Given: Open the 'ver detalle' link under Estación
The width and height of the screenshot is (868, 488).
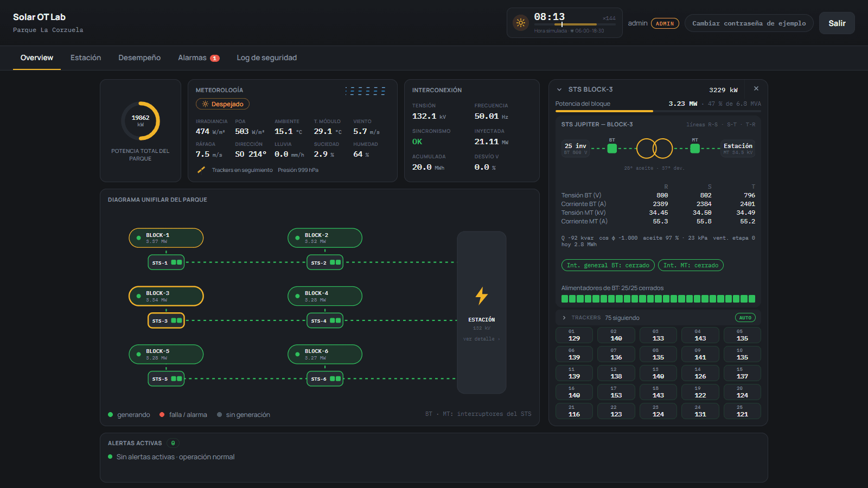Looking at the screenshot, I should coord(482,339).
